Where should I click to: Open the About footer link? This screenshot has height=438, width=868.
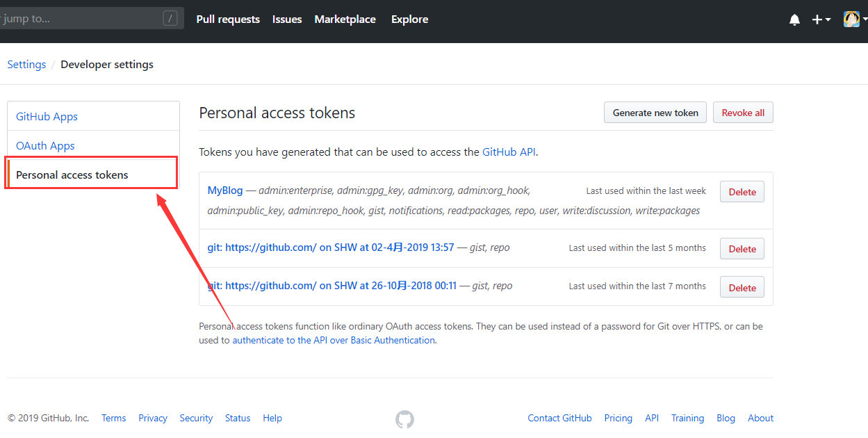tap(760, 418)
